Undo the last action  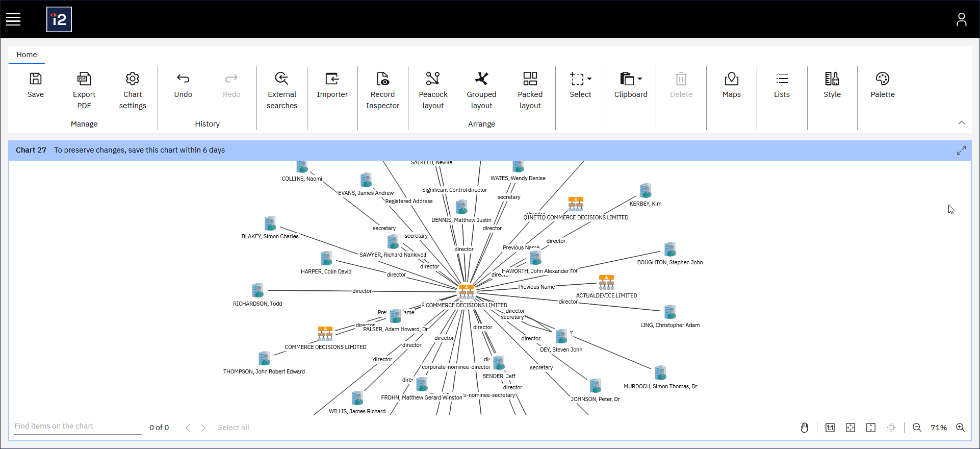click(x=183, y=85)
